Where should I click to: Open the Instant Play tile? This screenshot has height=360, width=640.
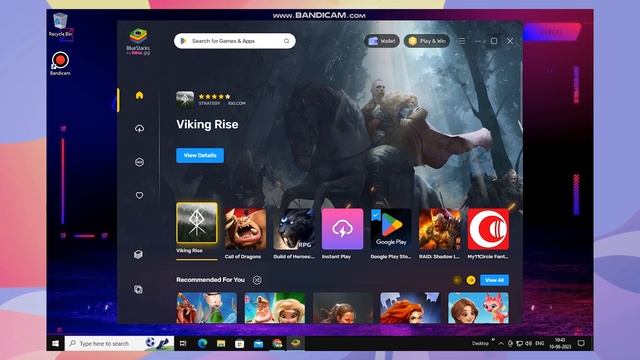342,229
